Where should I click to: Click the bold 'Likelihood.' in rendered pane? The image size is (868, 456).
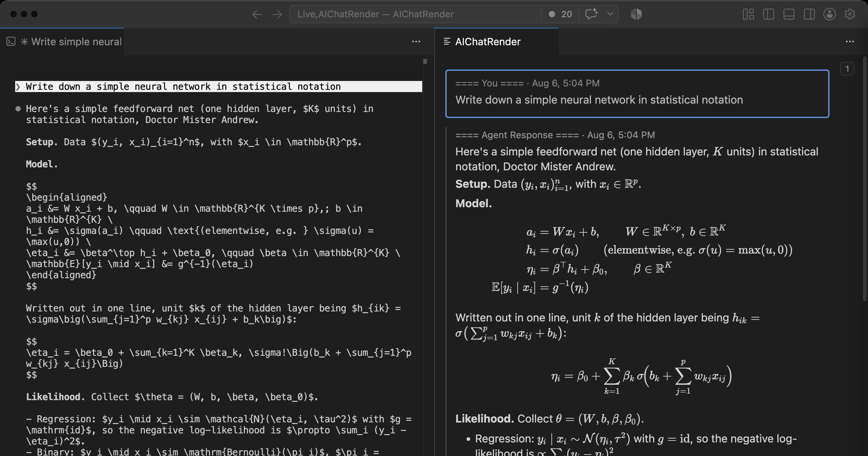tap(484, 419)
